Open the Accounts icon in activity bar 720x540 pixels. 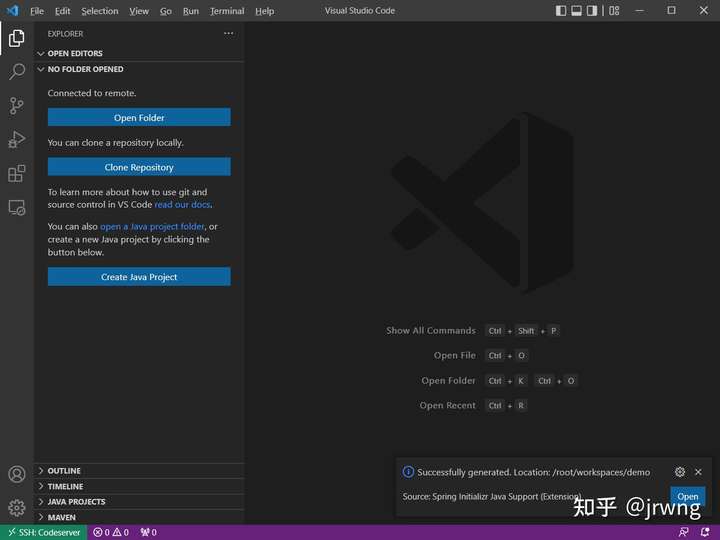(x=17, y=474)
